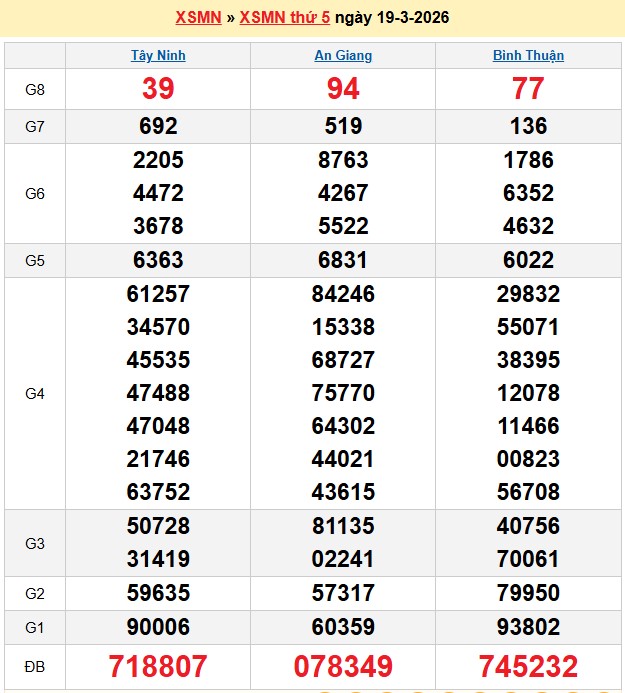Select Bình Thuận G8 result 77

(528, 89)
